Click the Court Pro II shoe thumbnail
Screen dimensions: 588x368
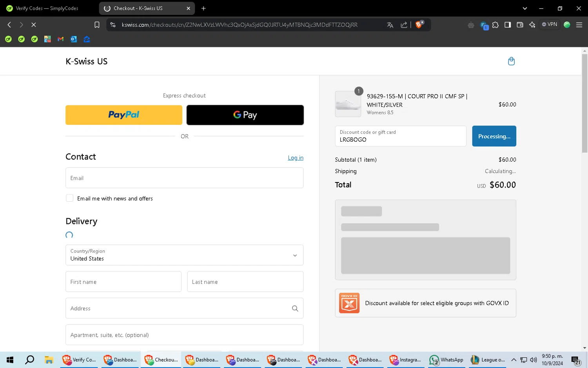coord(348,104)
